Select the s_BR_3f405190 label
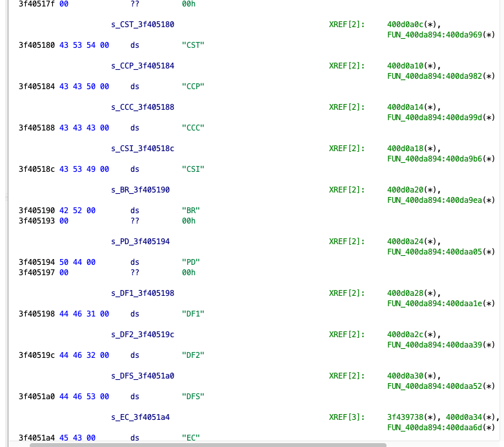 (141, 190)
